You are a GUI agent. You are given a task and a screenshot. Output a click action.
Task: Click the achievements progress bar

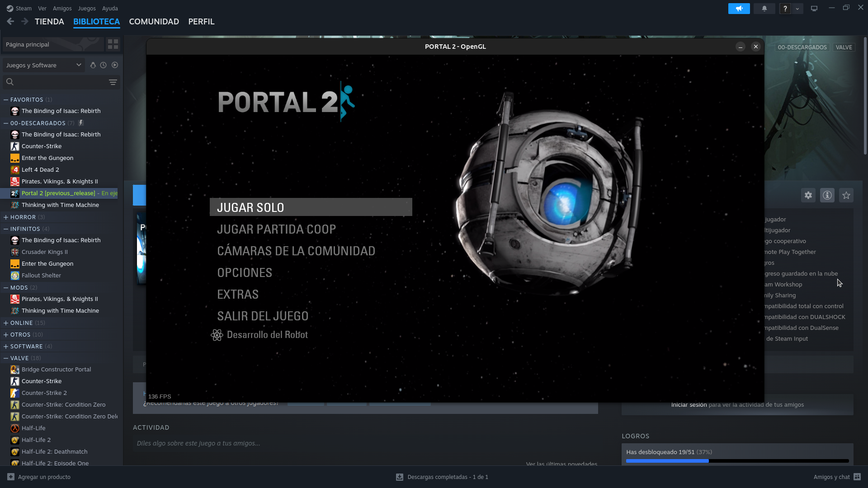pos(737,461)
